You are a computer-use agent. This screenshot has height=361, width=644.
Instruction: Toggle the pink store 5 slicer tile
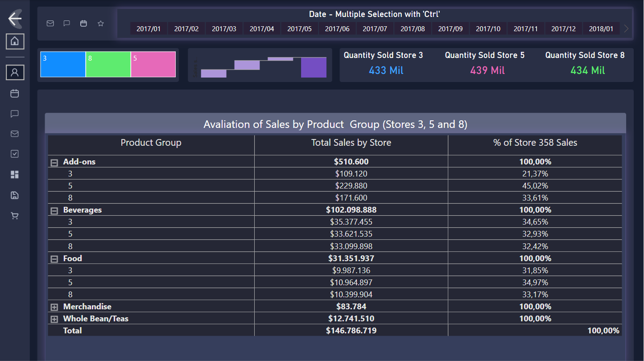tap(153, 65)
